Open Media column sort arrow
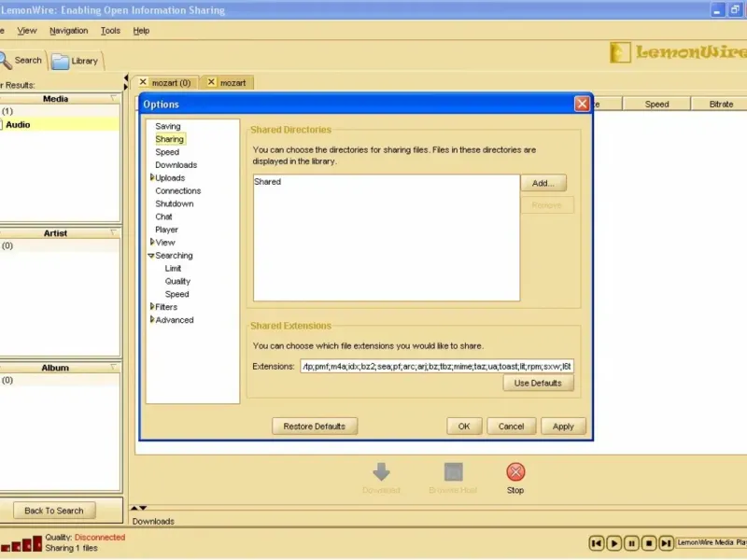This screenshot has width=747, height=560. (x=114, y=98)
